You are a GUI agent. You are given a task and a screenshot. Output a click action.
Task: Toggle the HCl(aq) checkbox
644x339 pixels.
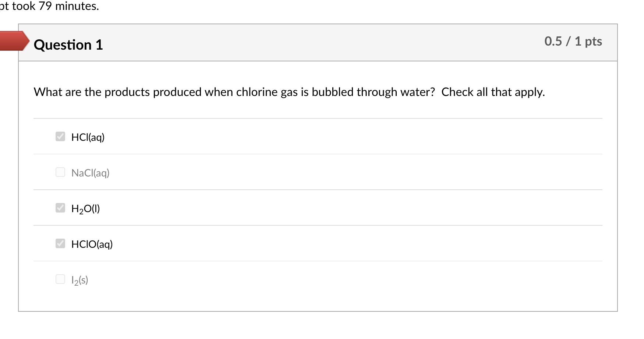[60, 136]
